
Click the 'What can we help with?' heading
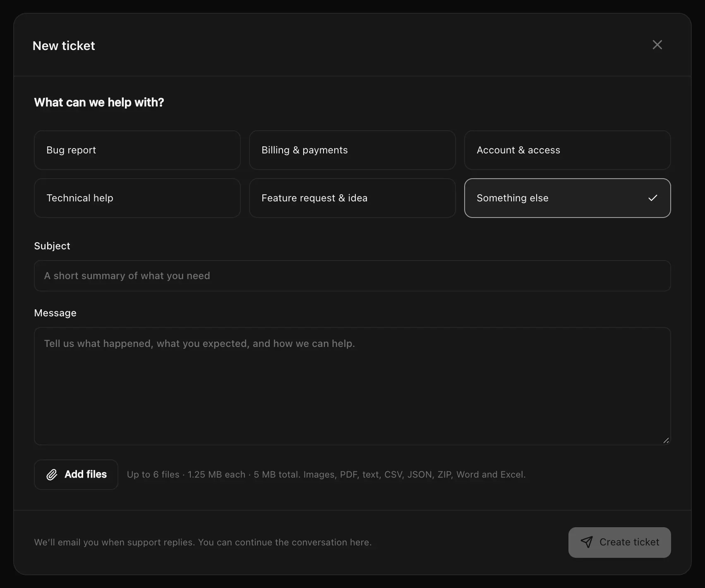click(99, 102)
